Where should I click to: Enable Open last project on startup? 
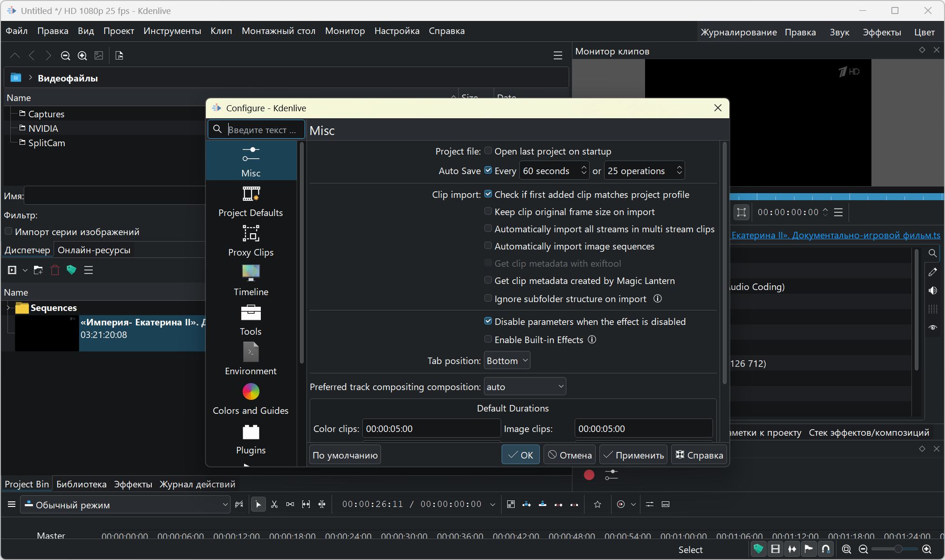pyautogui.click(x=488, y=151)
